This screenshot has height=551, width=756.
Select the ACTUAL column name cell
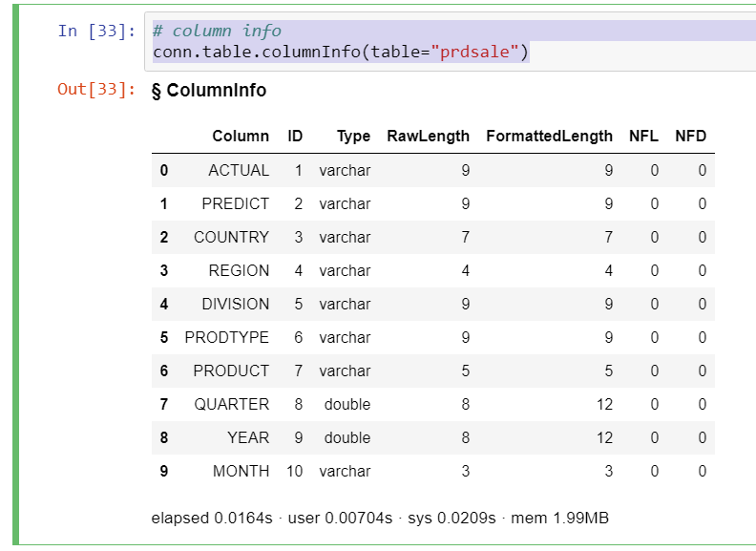coord(239,170)
